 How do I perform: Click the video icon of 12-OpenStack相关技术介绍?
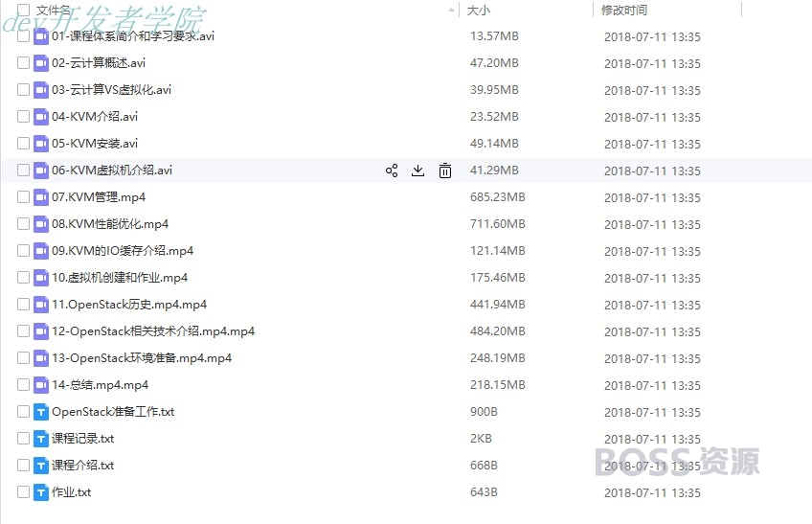click(41, 331)
